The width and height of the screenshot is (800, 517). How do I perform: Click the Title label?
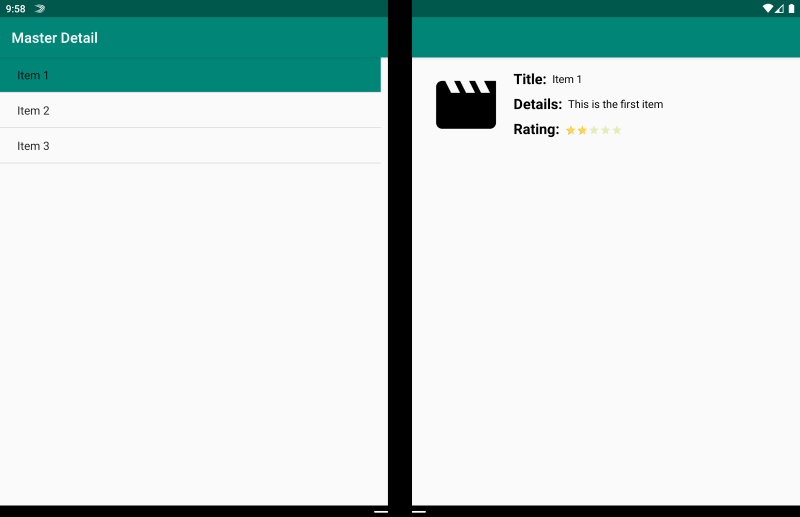click(530, 79)
